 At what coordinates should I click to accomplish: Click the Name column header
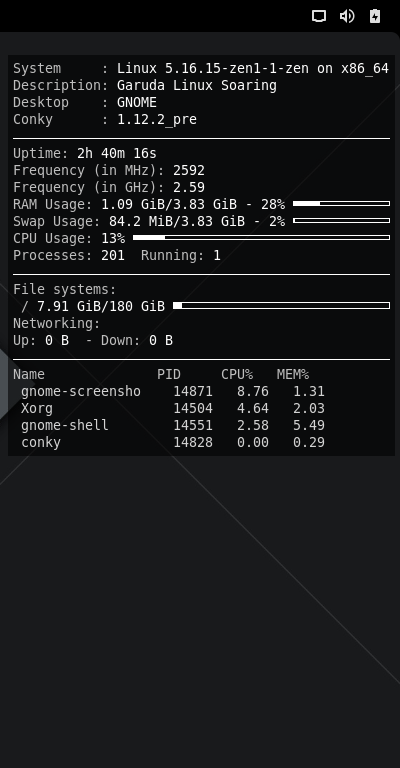29,374
